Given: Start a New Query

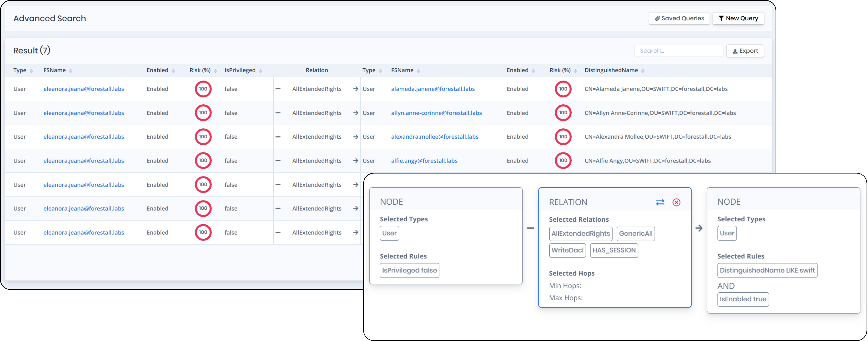Looking at the screenshot, I should [x=738, y=18].
